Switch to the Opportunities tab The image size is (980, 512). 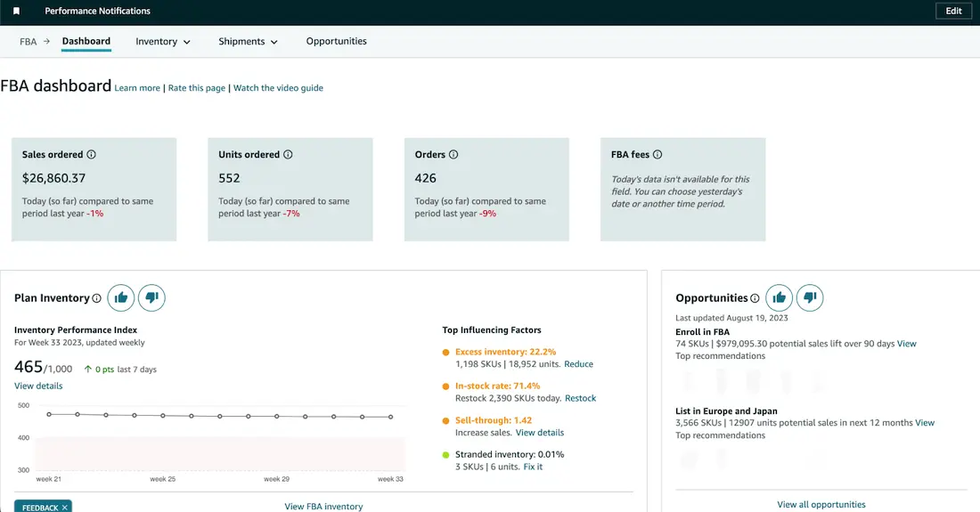336,41
